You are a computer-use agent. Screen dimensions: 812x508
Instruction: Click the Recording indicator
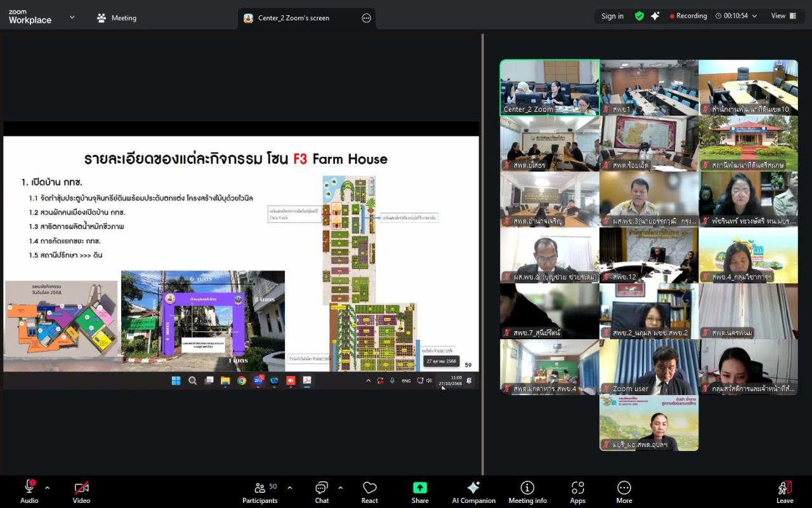pyautogui.click(x=688, y=16)
